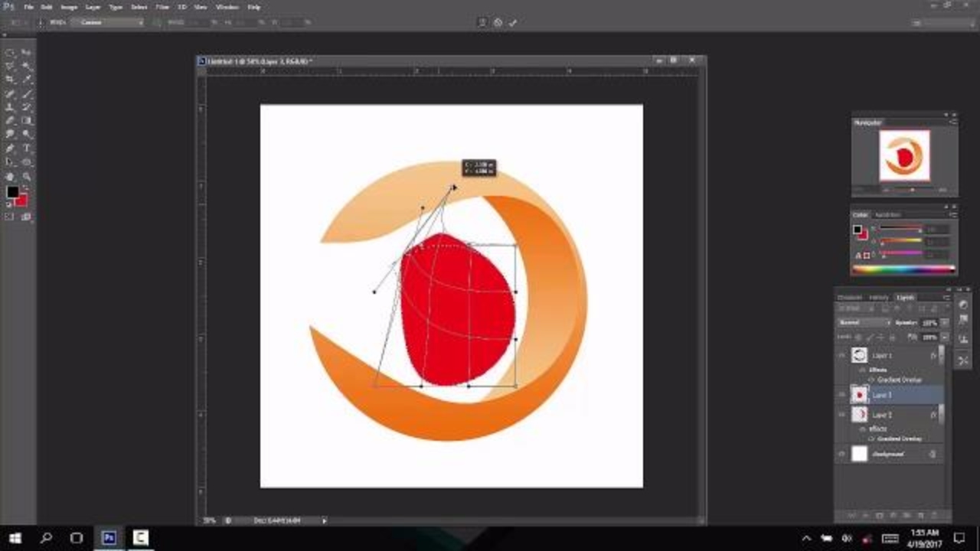980x551 pixels.
Task: Cancel the transform using the cancel icon
Action: 498,23
